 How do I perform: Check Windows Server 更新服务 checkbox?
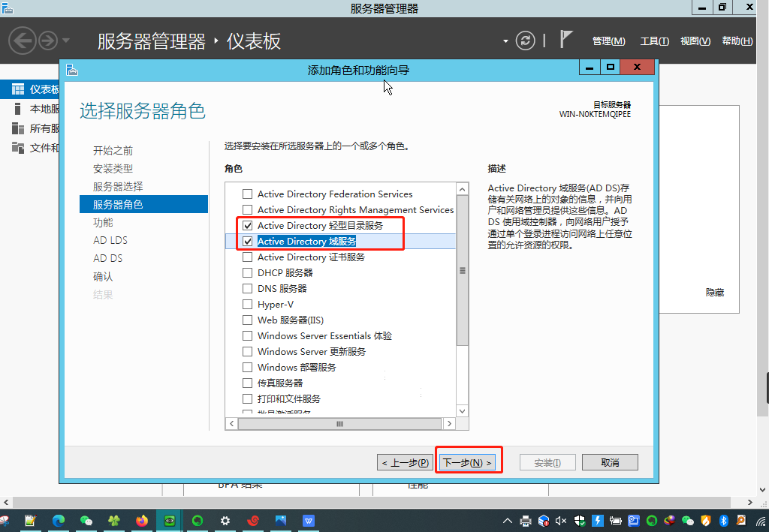coord(248,351)
